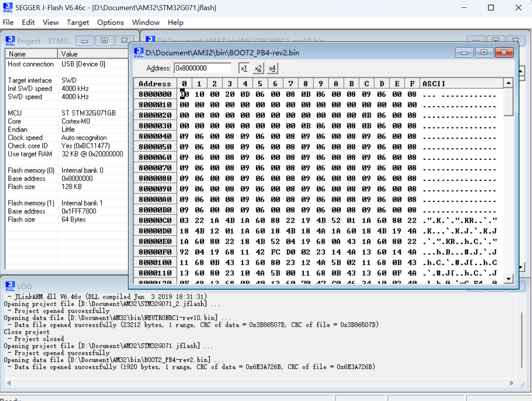The width and height of the screenshot is (532, 401).
Task: Select the 80000F0 address row label
Action: click(x=155, y=252)
